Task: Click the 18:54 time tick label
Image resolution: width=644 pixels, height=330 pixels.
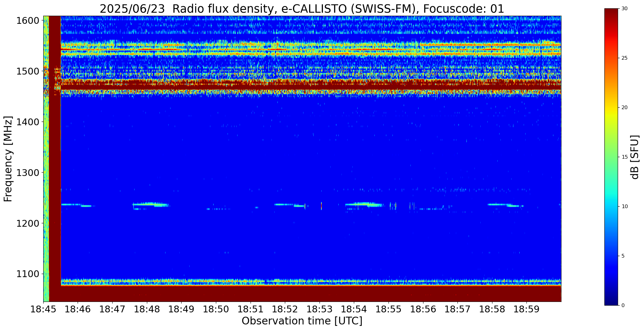Action: pos(354,309)
